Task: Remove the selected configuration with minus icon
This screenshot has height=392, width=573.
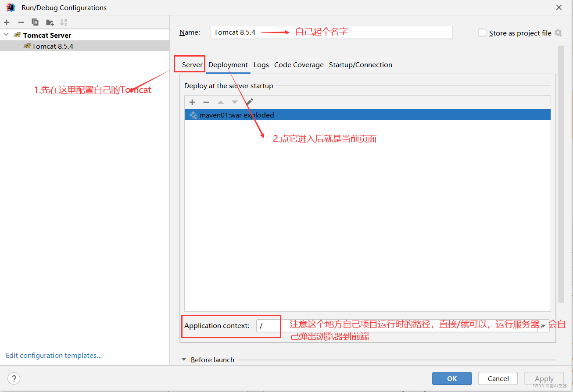Action: [x=21, y=22]
